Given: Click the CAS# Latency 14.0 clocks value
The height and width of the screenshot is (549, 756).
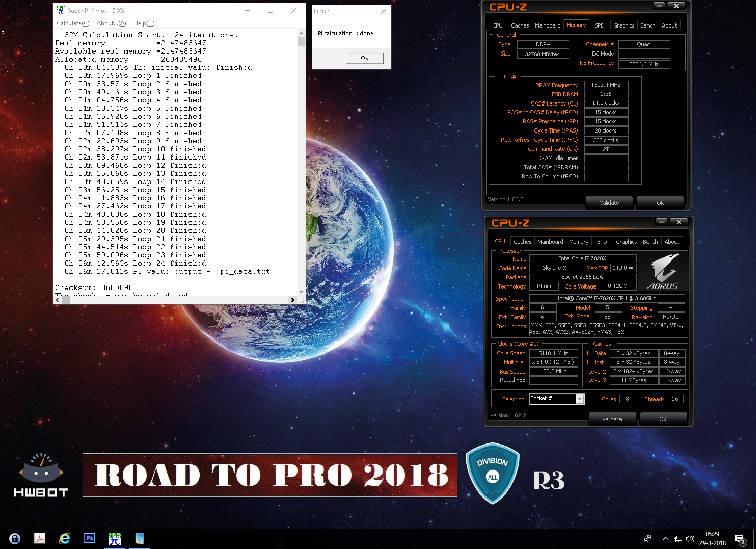Looking at the screenshot, I should point(606,103).
